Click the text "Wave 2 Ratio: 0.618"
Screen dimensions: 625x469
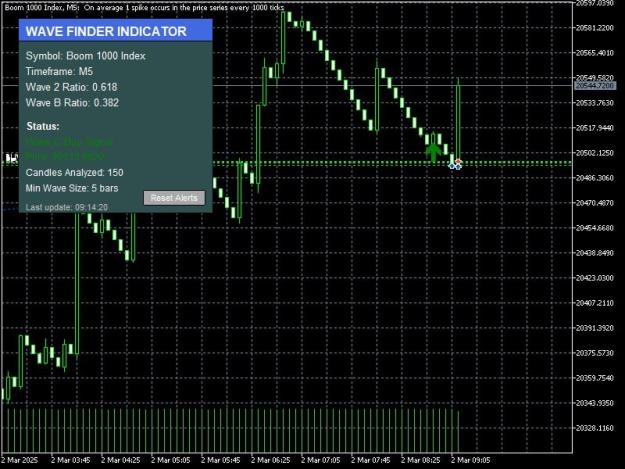72,87
